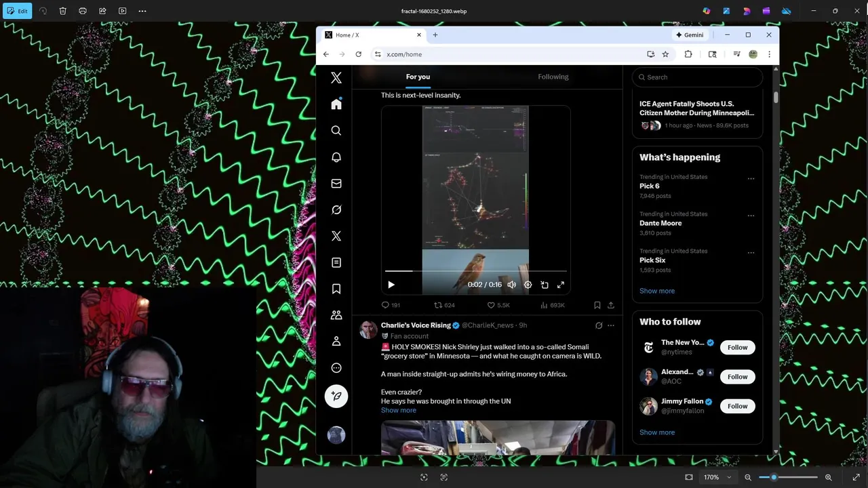The width and height of the screenshot is (868, 488).
Task: Open More circle icon in X sidebar
Action: tap(336, 368)
